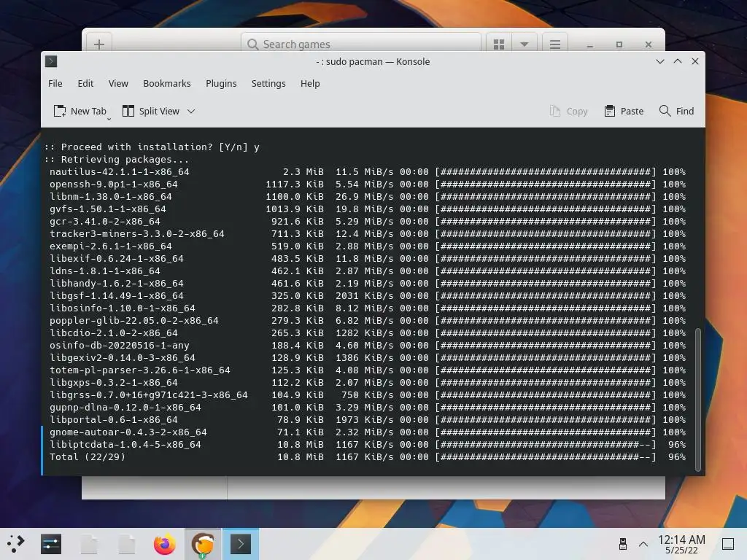The width and height of the screenshot is (747, 560).
Task: Click the terminal scrollbar handle
Action: [698, 399]
